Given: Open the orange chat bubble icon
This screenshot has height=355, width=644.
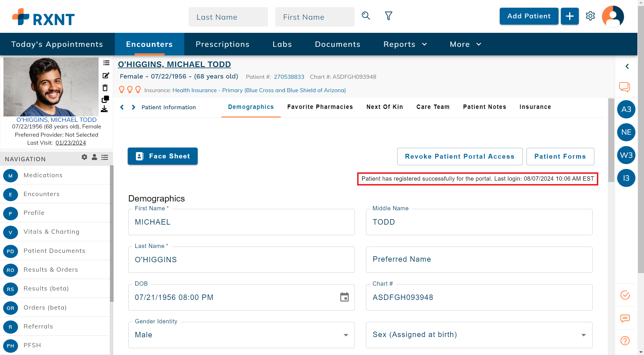Looking at the screenshot, I should pyautogui.click(x=625, y=87).
